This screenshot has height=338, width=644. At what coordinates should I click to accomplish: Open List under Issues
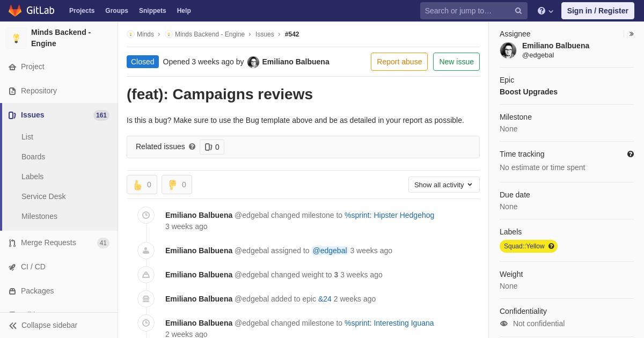[x=27, y=137]
